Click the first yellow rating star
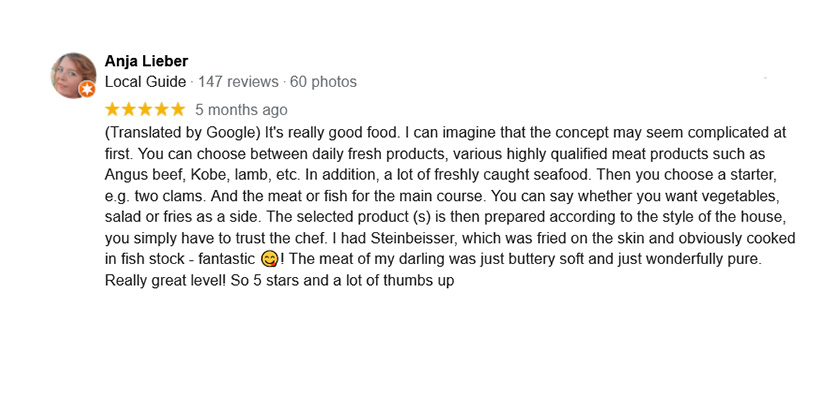This screenshot has width=840, height=400. click(112, 110)
